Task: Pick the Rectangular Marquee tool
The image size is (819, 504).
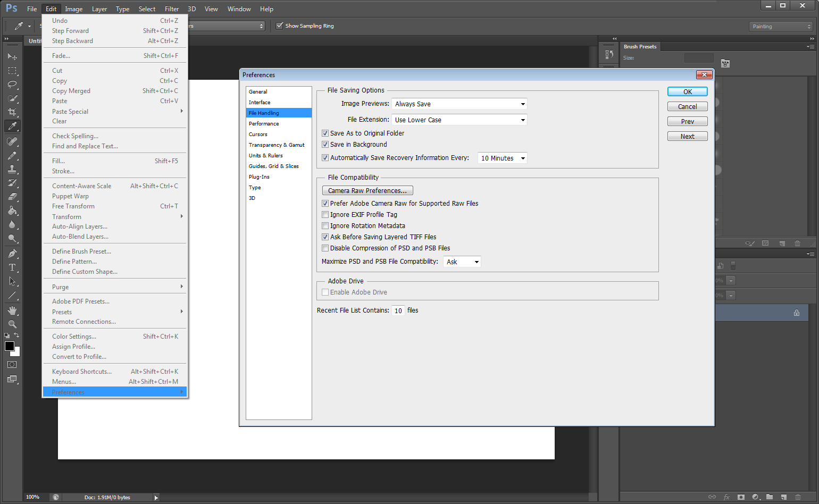Action: click(12, 71)
